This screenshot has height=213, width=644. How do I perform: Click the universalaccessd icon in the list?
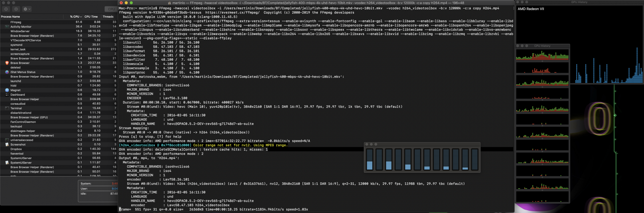point(7,140)
